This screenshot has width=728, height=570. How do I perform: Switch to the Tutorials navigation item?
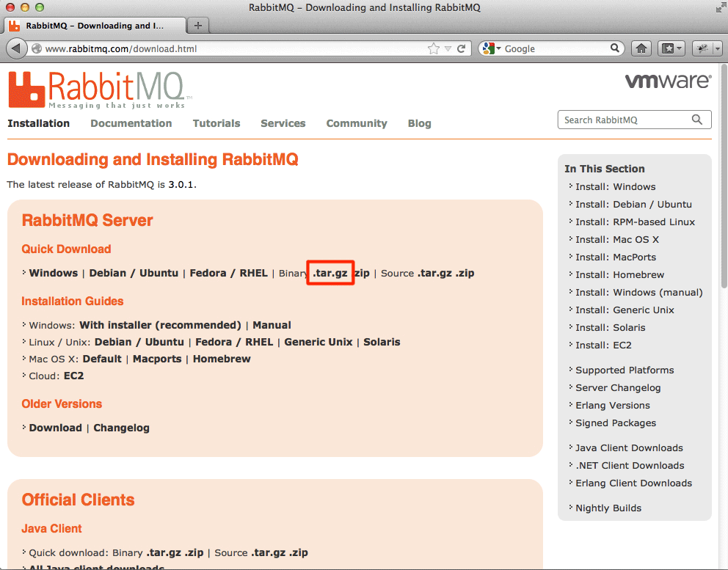(x=216, y=123)
